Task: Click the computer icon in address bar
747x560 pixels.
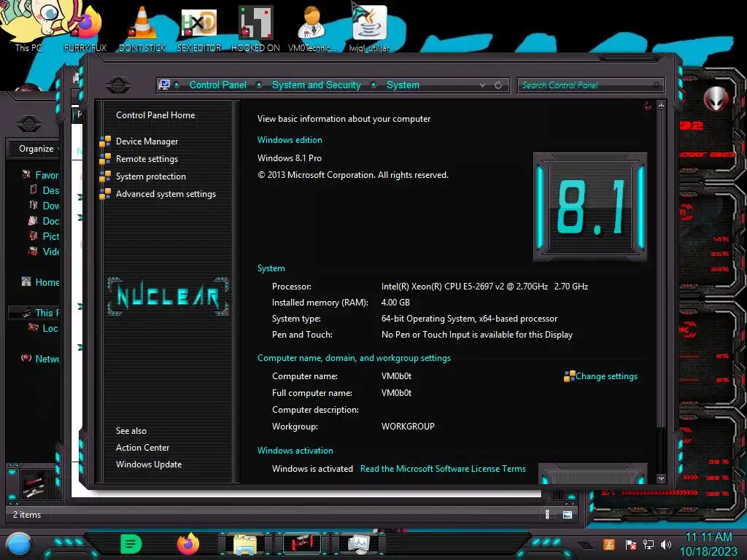Action: point(164,85)
